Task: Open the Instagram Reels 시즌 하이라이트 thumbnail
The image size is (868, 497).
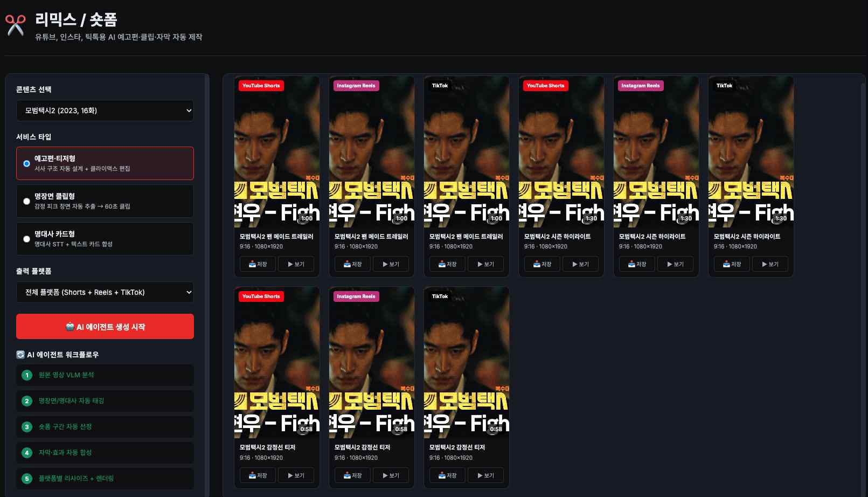Action: [656, 151]
